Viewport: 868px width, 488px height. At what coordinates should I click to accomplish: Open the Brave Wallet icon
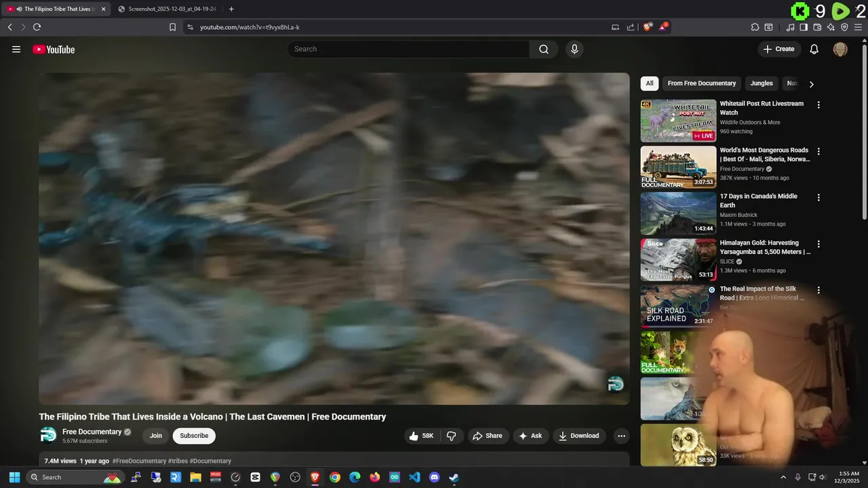817,27
